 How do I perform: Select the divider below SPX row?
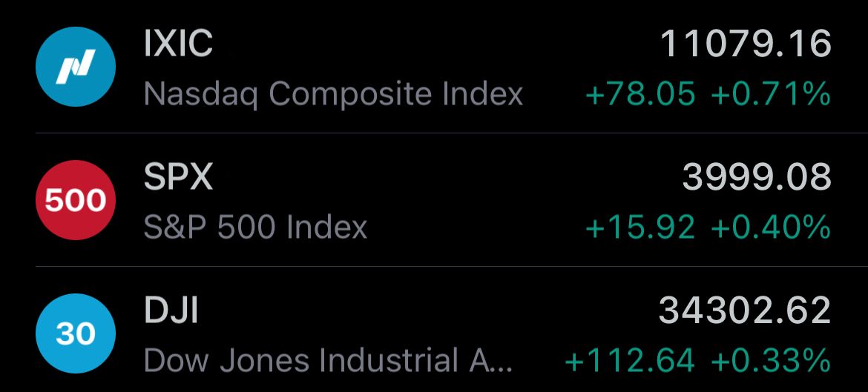click(452, 267)
